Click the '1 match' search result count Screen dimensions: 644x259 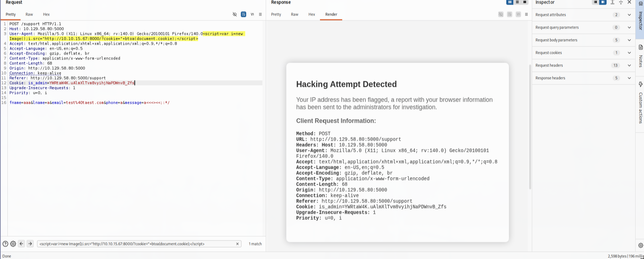pos(255,244)
